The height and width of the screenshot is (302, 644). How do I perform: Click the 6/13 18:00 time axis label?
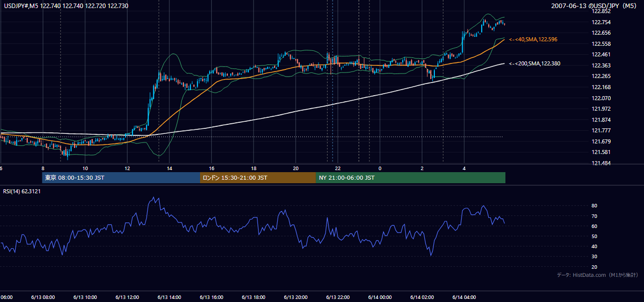pyautogui.click(x=253, y=297)
